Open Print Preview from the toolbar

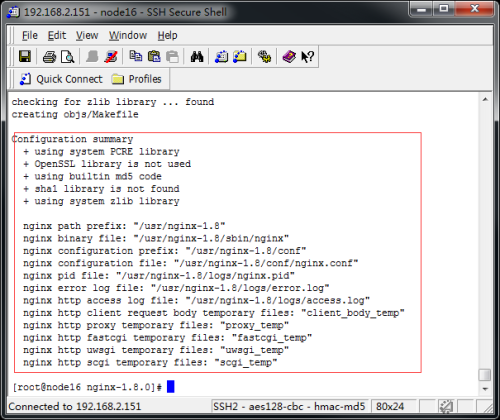(68, 57)
